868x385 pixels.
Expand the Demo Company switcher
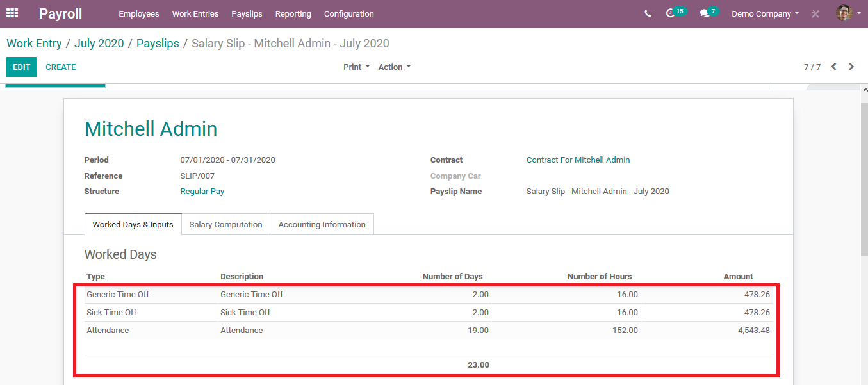click(x=766, y=13)
